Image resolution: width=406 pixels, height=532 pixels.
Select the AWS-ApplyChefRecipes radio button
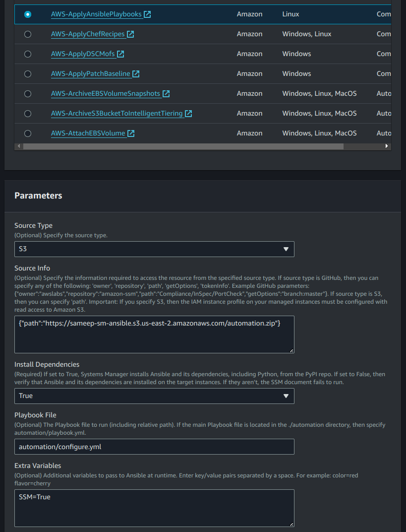pos(28,34)
